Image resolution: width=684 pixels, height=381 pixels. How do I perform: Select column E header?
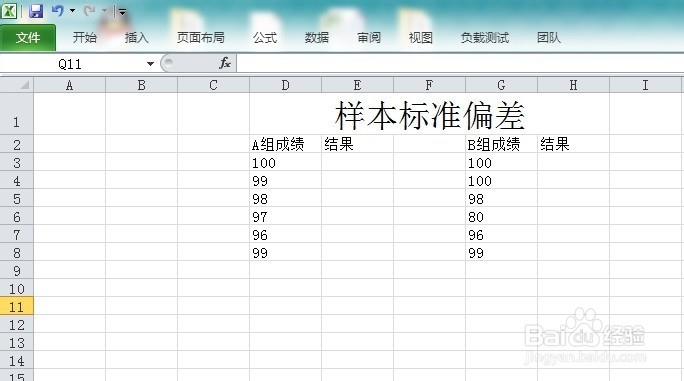click(x=357, y=85)
